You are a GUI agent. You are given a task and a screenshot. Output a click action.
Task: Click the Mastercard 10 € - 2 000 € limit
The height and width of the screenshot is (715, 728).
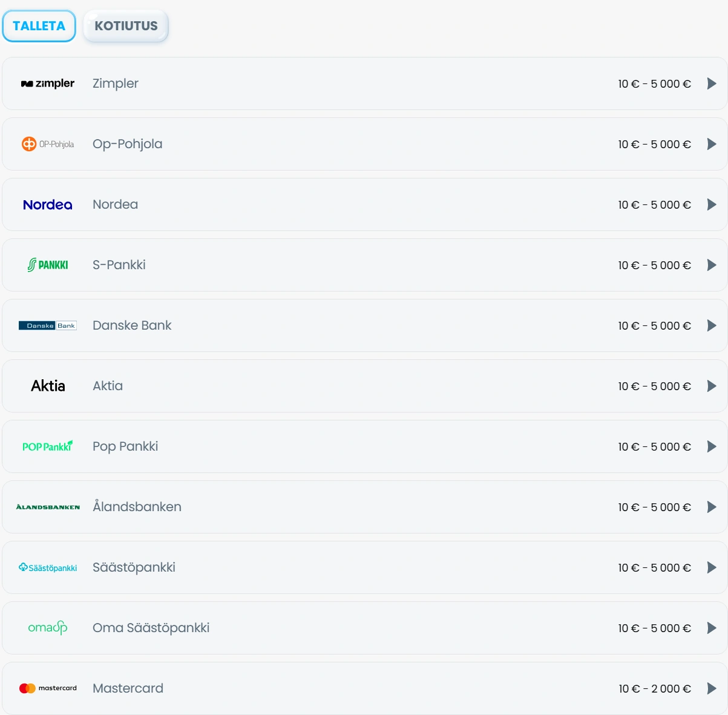(654, 688)
